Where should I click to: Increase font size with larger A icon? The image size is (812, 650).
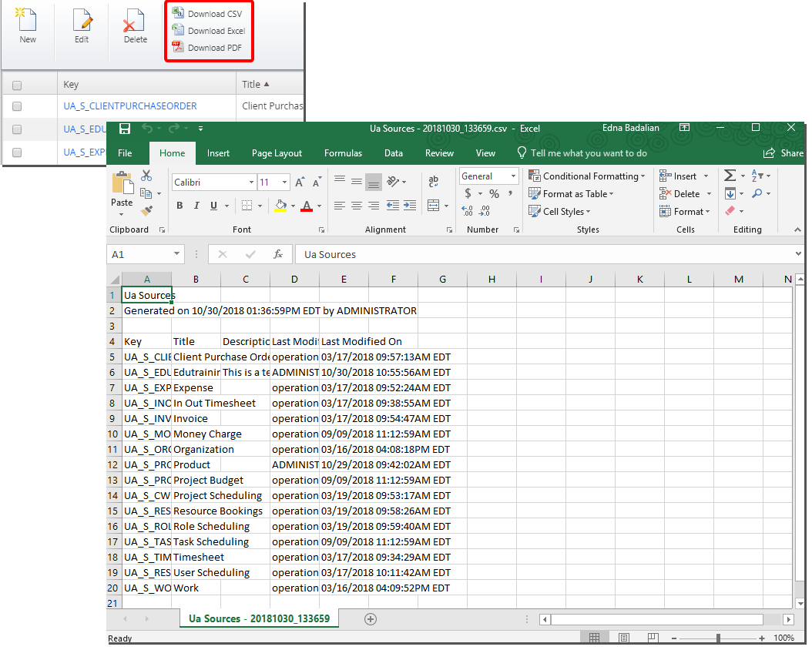click(x=300, y=183)
